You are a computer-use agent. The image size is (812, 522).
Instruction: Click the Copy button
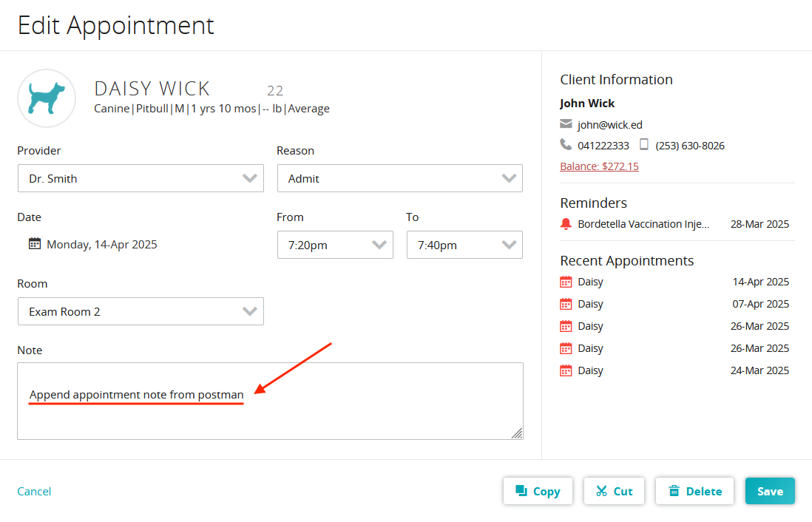538,491
